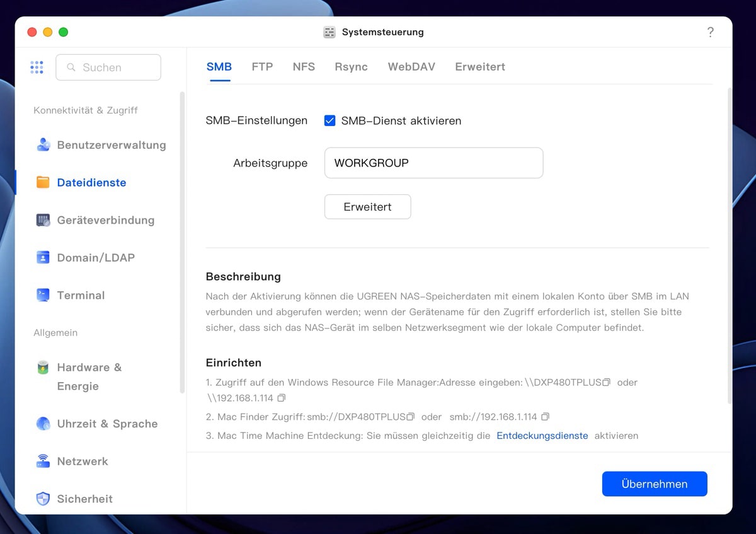Open the Terminal icon in sidebar
Viewport: 756px width, 534px height.
pos(43,295)
